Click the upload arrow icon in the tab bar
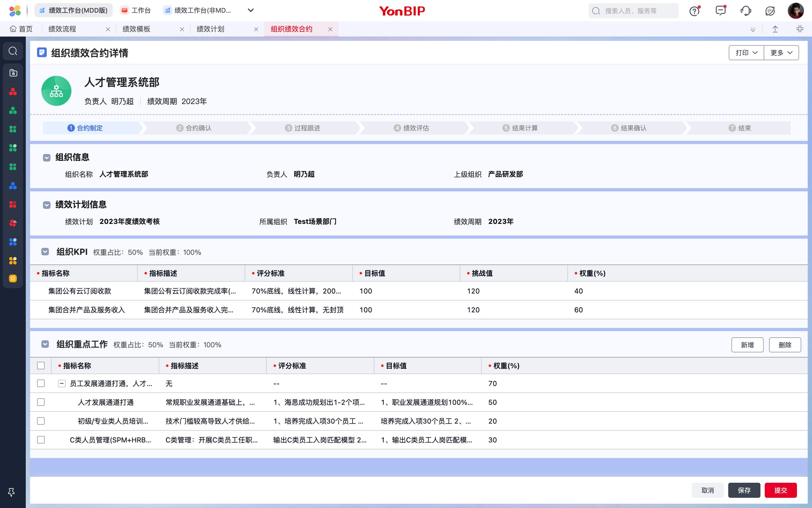This screenshot has width=812, height=508. [x=775, y=29]
